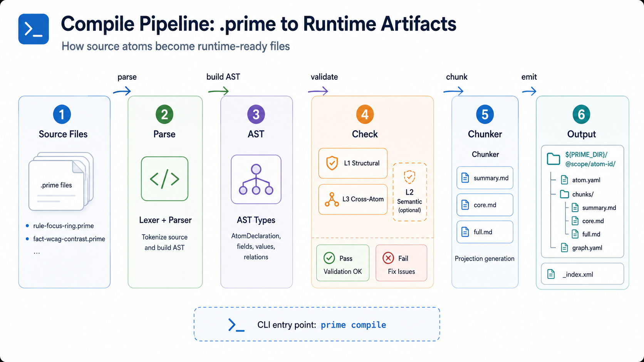Screen dimensions: 644x362
Task: Click the Fail Fix Issues card
Action: [x=401, y=263]
